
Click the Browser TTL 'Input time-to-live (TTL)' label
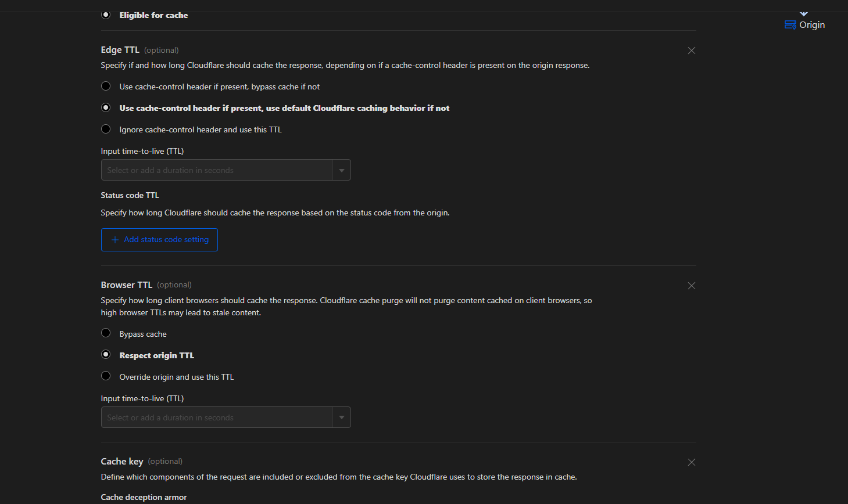tap(142, 399)
